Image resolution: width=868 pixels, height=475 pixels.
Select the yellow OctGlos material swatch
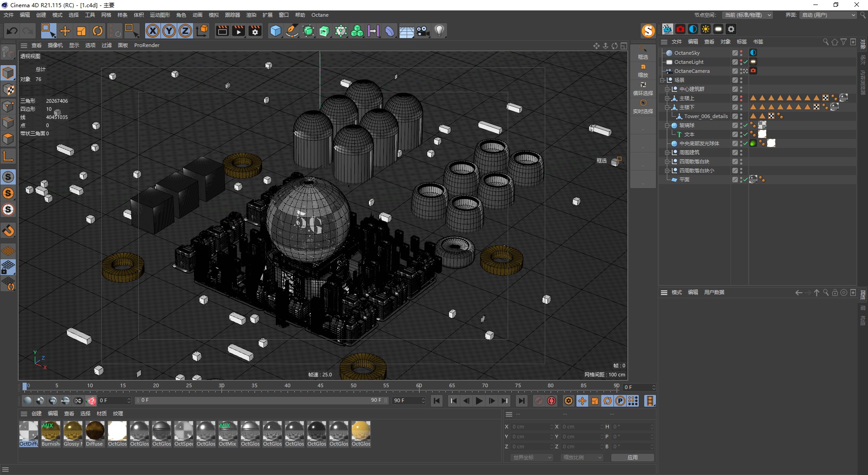[x=361, y=434]
